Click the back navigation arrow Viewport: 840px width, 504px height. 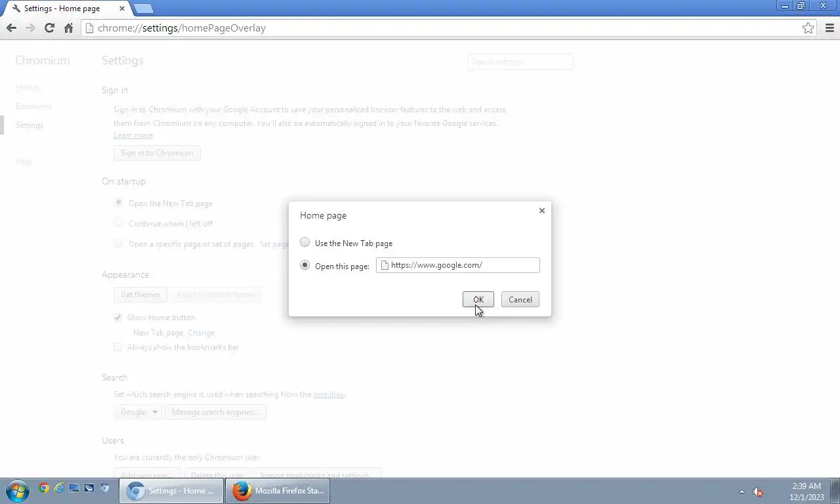click(x=11, y=28)
